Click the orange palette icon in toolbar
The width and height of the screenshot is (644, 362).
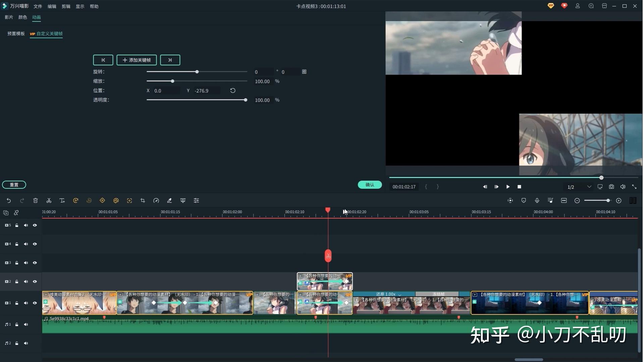(x=116, y=200)
